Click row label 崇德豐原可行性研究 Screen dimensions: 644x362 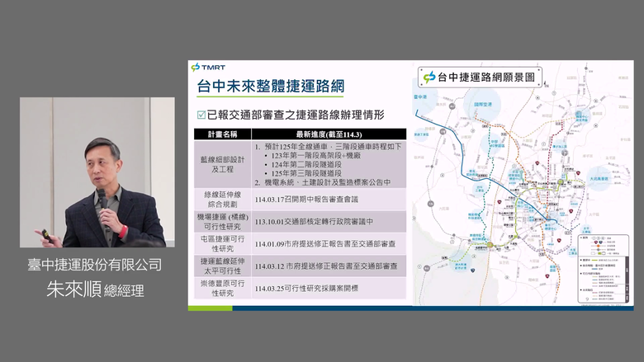click(222, 289)
